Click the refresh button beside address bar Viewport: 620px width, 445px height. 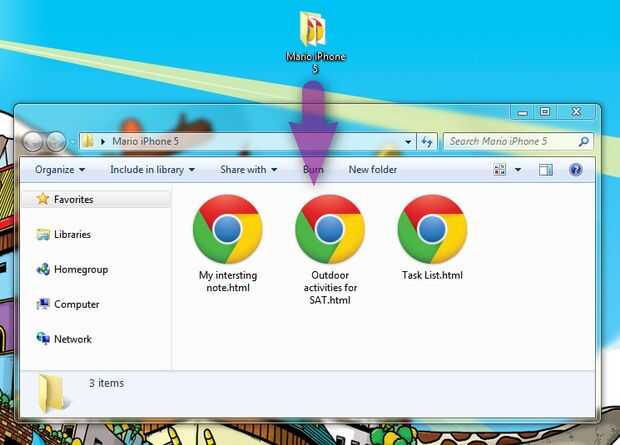(x=427, y=141)
